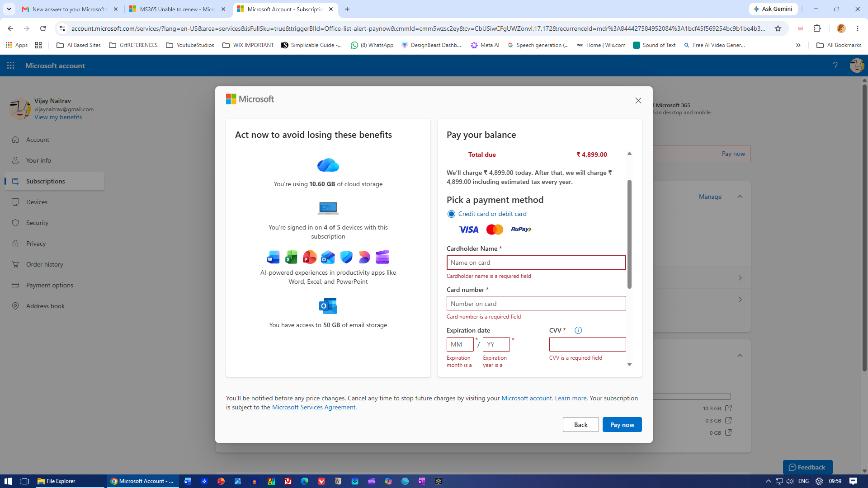Click the expiration month MM field
The width and height of the screenshot is (868, 488).
pos(460,344)
